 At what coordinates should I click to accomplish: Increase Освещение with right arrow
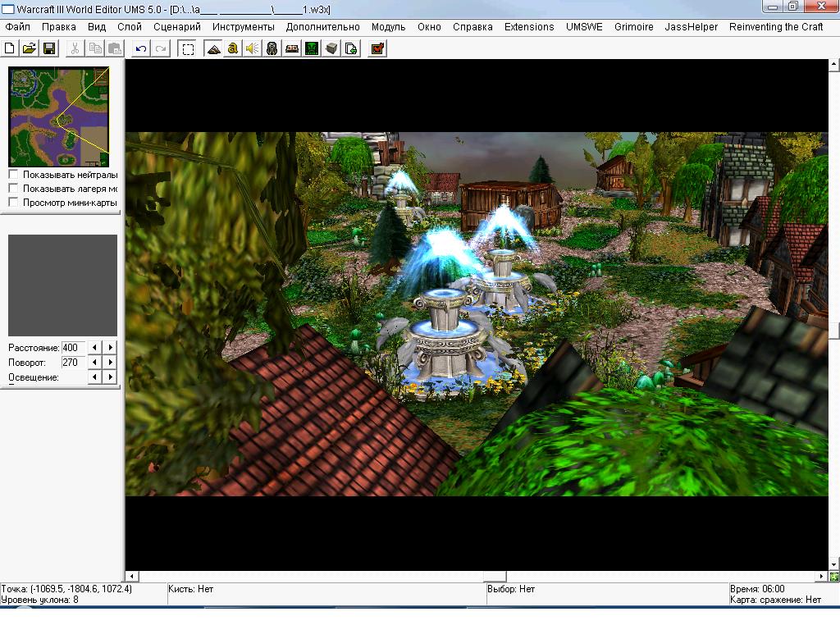click(110, 377)
